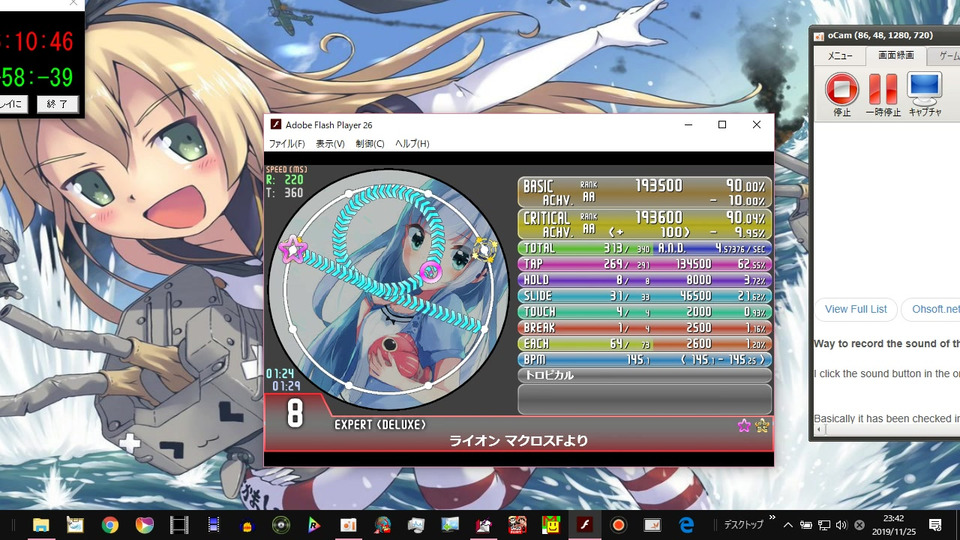Open Google Chrome from the taskbar

click(110, 525)
